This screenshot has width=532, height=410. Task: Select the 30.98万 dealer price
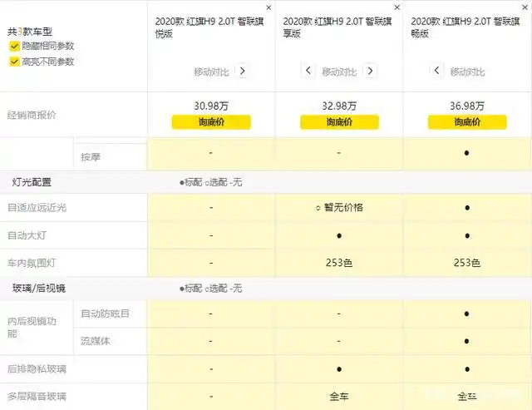(x=211, y=106)
